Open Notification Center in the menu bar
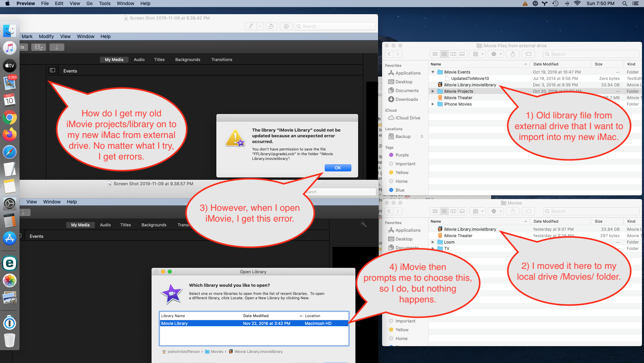644x363 pixels. click(x=636, y=3)
